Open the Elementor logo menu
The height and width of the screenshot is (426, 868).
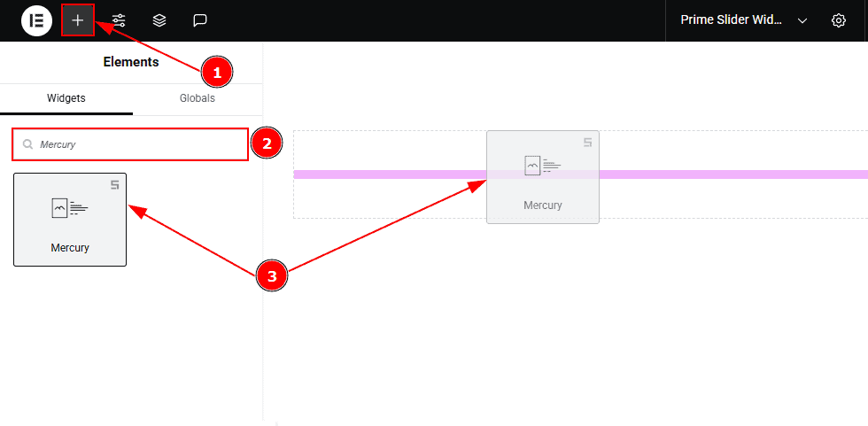pyautogui.click(x=36, y=20)
